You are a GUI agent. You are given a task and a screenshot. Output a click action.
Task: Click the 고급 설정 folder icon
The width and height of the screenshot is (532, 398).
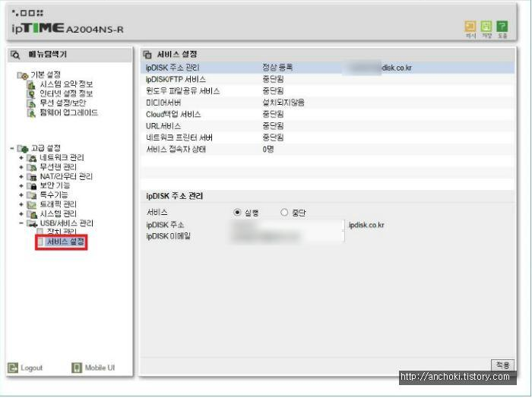coord(23,148)
